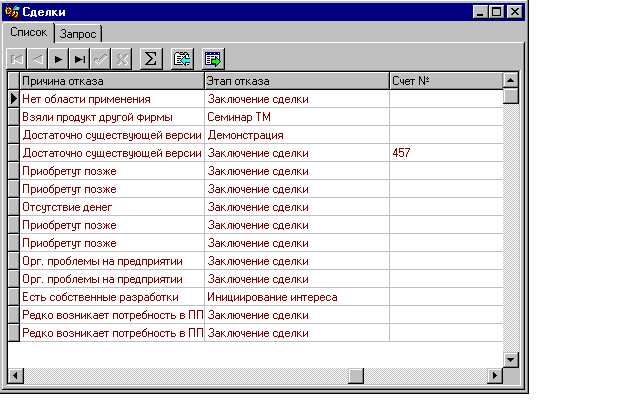
Task: Switch to the Список tab
Action: 28,32
